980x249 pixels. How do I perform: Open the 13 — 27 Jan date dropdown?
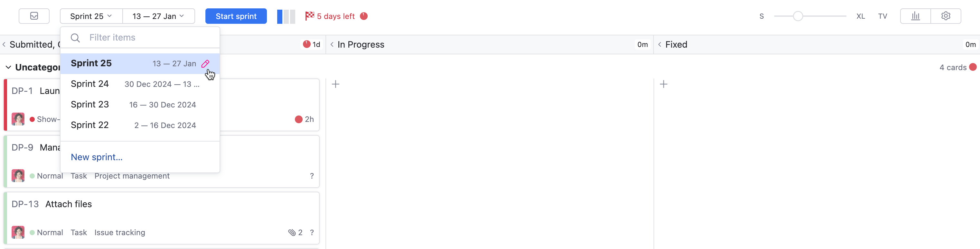158,16
